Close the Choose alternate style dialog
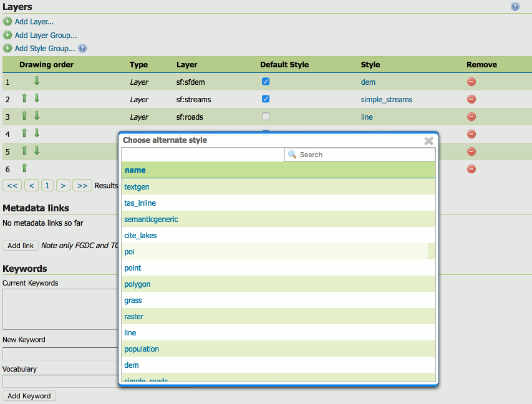Screen dimensions: 532x404 (x=428, y=141)
